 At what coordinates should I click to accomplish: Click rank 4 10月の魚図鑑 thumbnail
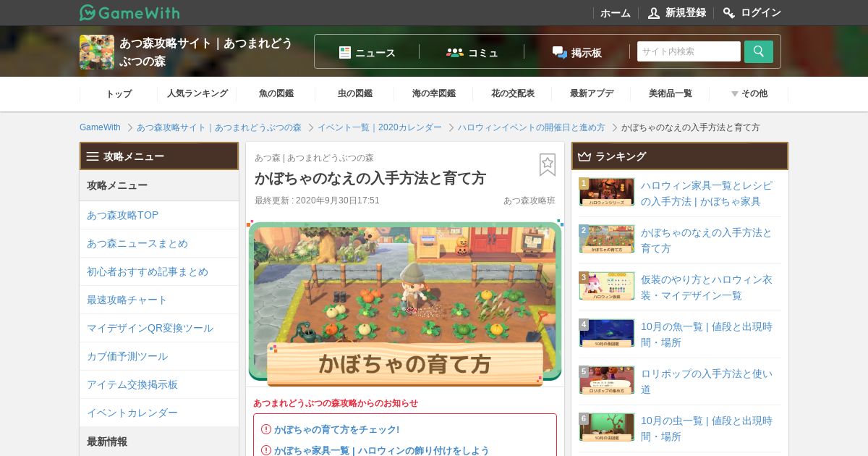click(x=606, y=333)
